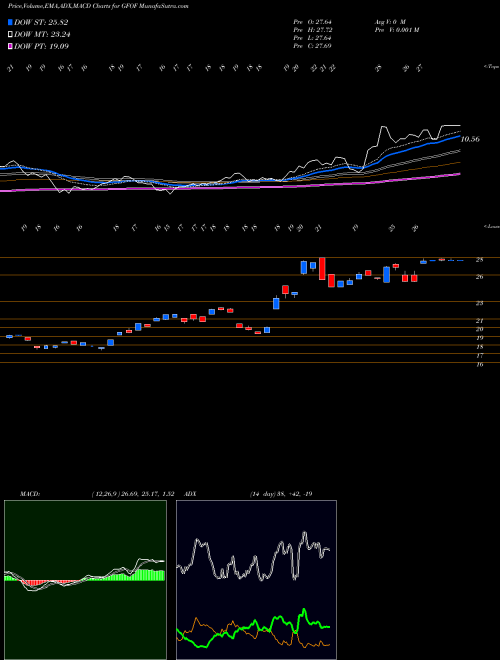This screenshot has height=660, width=500.
Task: Click the chart title mentioning GFOF MunafaSutra.com
Action: tap(98, 6)
